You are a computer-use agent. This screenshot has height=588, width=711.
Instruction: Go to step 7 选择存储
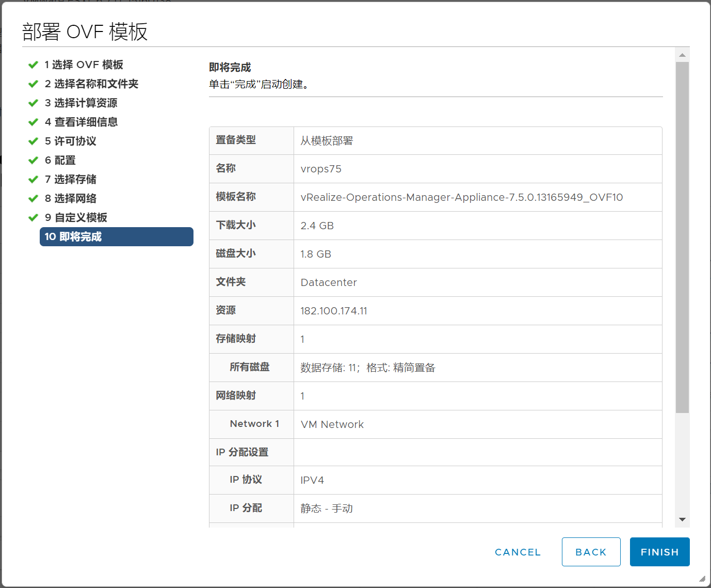70,179
